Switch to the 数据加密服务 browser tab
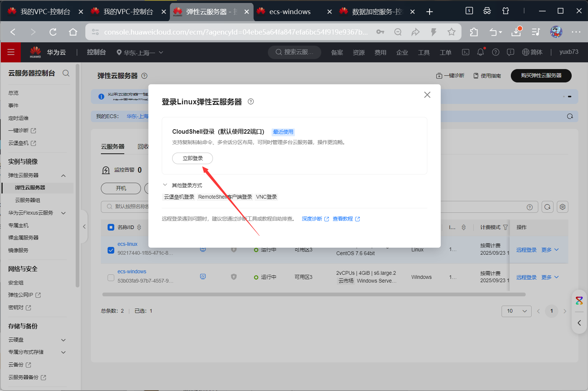588x391 pixels. [x=377, y=12]
